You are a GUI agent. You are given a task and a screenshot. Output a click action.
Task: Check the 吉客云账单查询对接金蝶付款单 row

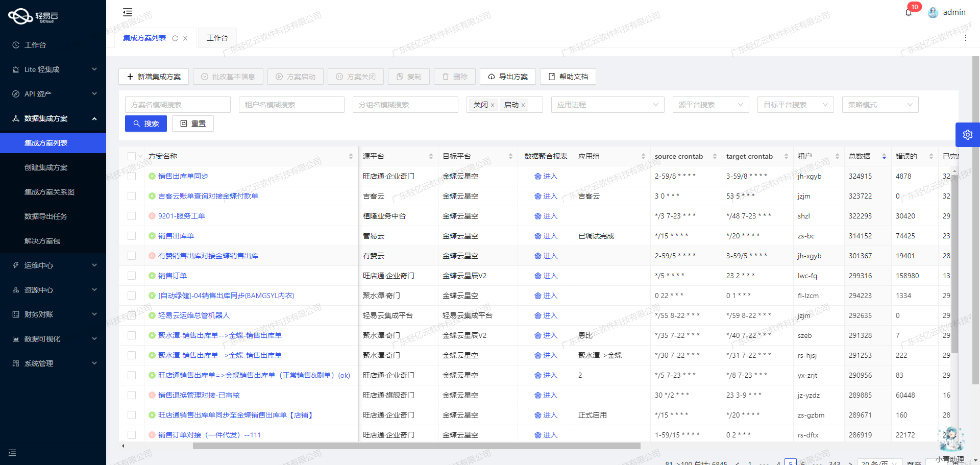(132, 196)
